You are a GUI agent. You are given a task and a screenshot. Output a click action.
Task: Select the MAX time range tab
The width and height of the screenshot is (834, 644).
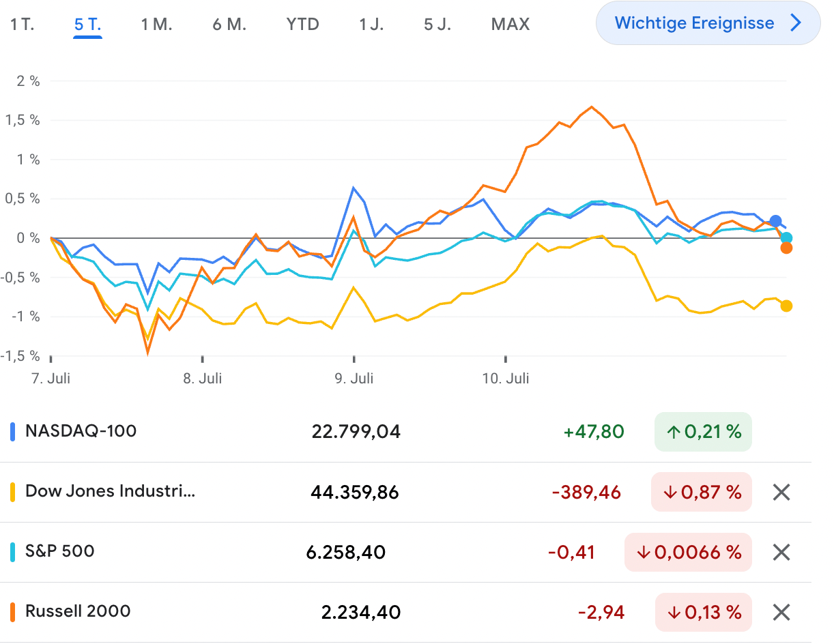click(x=510, y=24)
